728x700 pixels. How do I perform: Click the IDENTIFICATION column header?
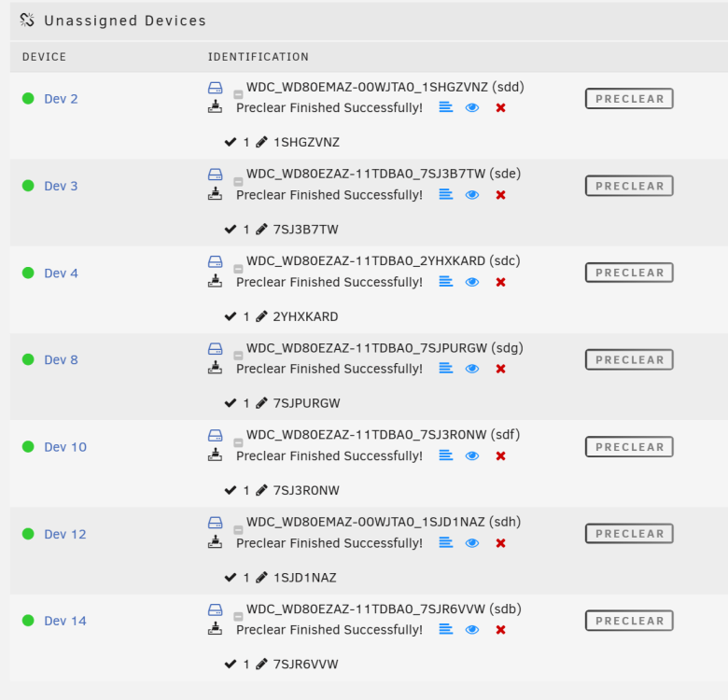coord(259,57)
